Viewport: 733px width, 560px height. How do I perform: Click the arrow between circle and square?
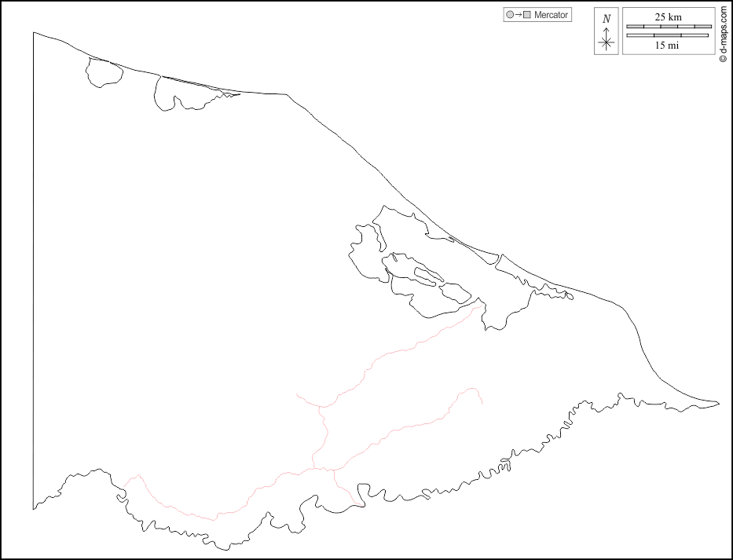tap(519, 15)
